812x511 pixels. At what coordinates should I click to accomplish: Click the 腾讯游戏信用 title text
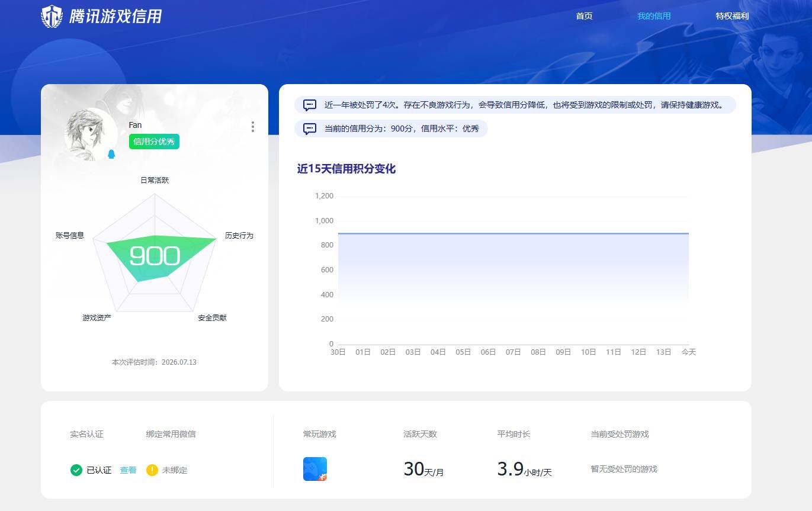(x=115, y=17)
